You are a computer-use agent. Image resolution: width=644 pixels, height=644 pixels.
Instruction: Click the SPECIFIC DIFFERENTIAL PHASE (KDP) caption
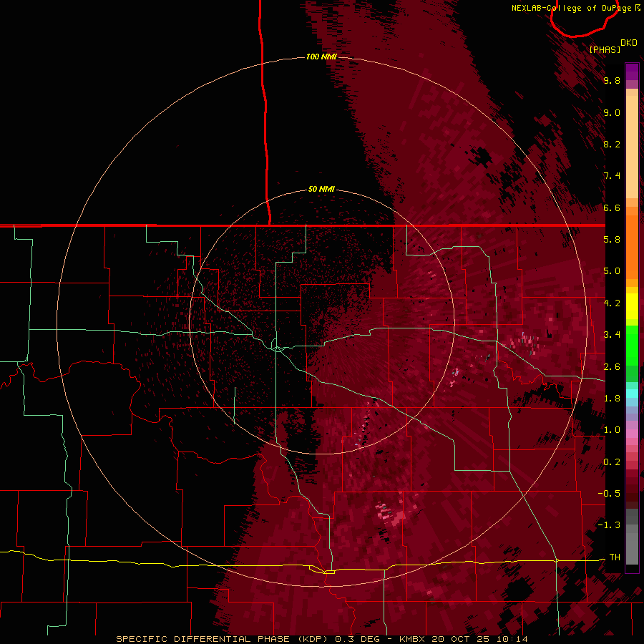(x=223, y=639)
